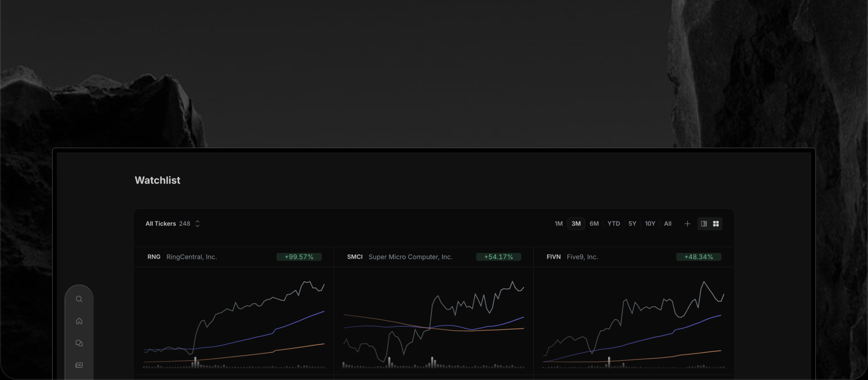Click the +99.57% change badge
868x380 pixels.
tap(299, 257)
